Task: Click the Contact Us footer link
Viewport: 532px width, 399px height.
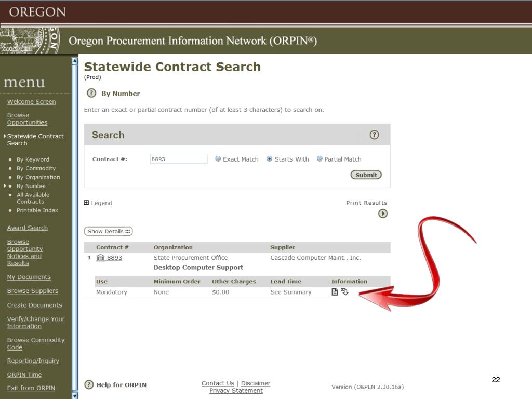Action: pos(218,383)
